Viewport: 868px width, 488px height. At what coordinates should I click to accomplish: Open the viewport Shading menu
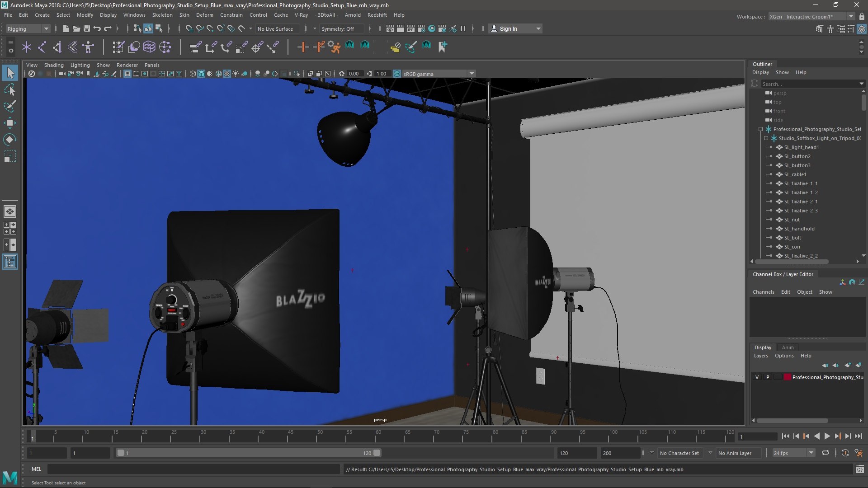point(54,65)
